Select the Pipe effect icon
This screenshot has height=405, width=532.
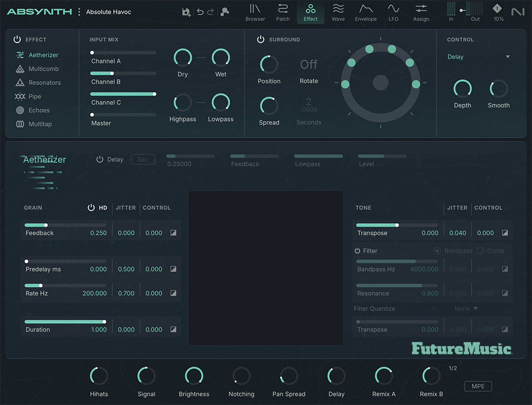tap(20, 96)
